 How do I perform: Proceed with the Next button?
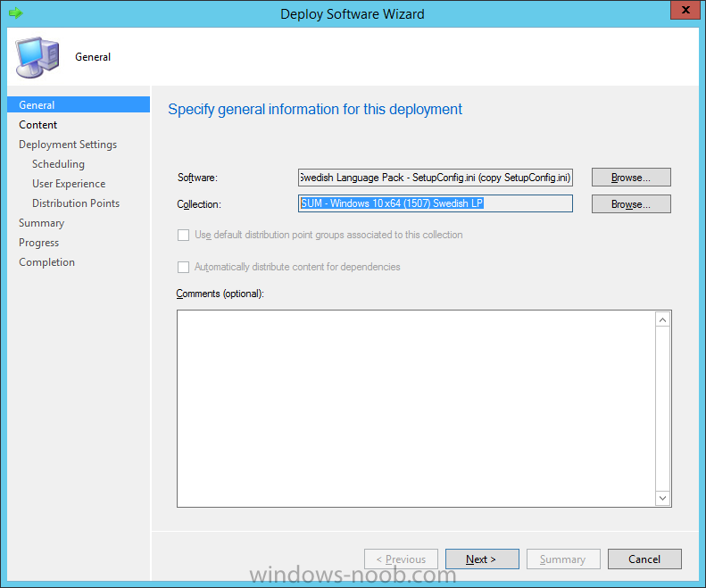click(x=482, y=559)
